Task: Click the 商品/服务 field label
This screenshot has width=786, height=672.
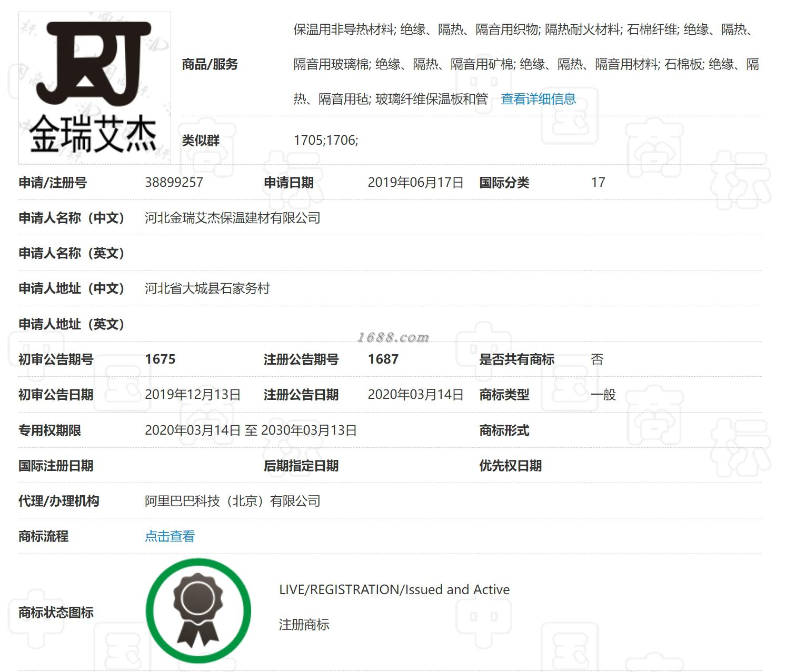Action: point(210,64)
